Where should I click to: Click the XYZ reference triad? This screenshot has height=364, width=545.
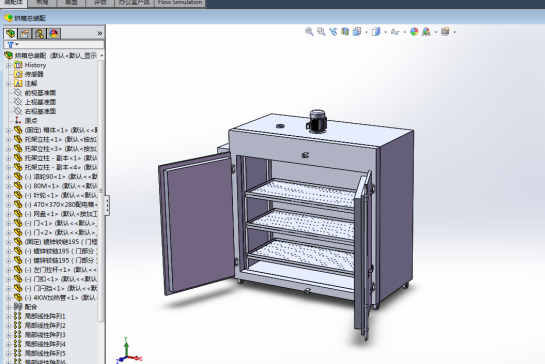(x=129, y=350)
